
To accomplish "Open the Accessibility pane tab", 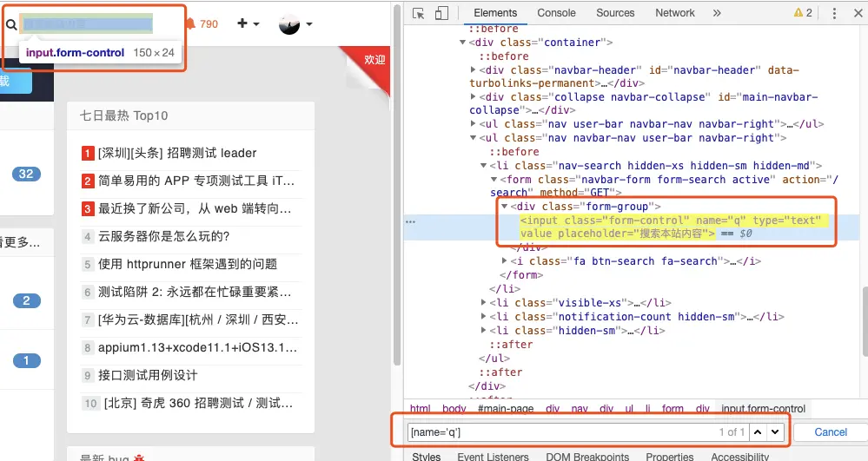I will click(x=739, y=457).
